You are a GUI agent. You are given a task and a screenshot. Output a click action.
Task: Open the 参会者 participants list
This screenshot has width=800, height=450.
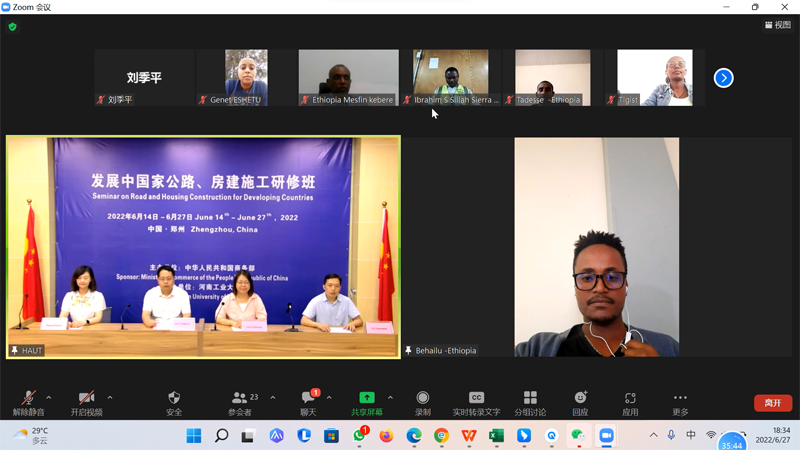(240, 402)
